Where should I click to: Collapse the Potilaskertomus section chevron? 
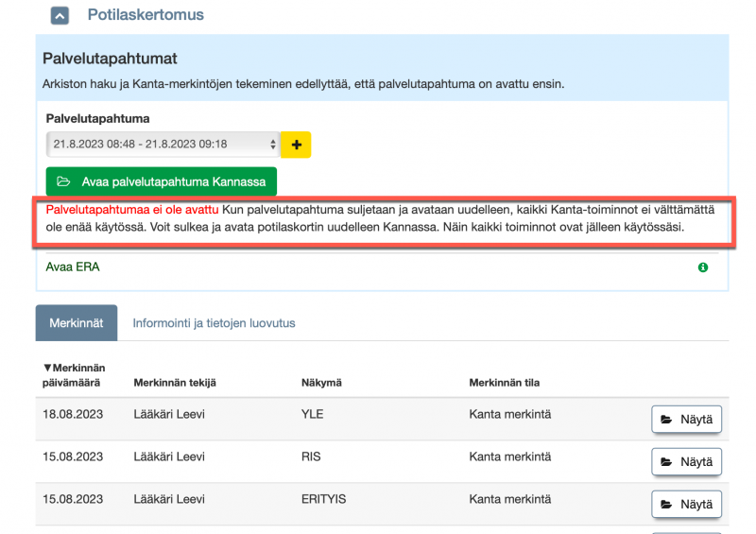click(59, 15)
